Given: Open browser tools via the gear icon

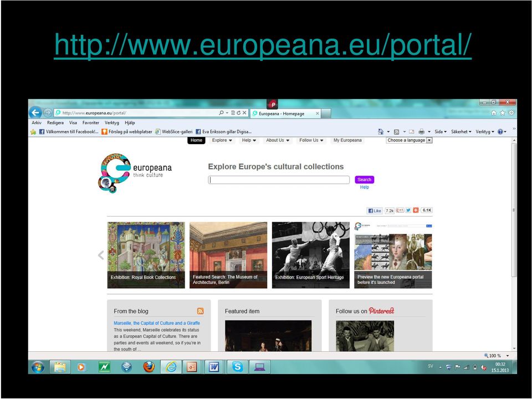Looking at the screenshot, I should click(x=511, y=112).
